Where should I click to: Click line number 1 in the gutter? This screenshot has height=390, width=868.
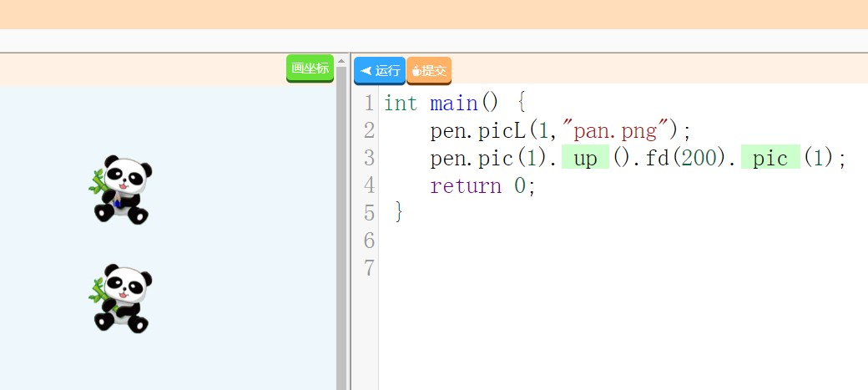coord(369,103)
